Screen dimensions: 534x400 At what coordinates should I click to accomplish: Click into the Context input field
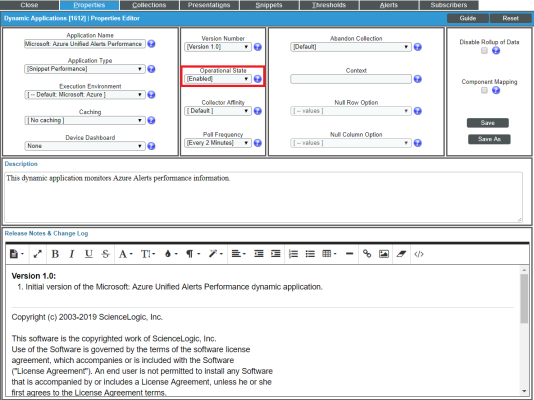tap(351, 79)
